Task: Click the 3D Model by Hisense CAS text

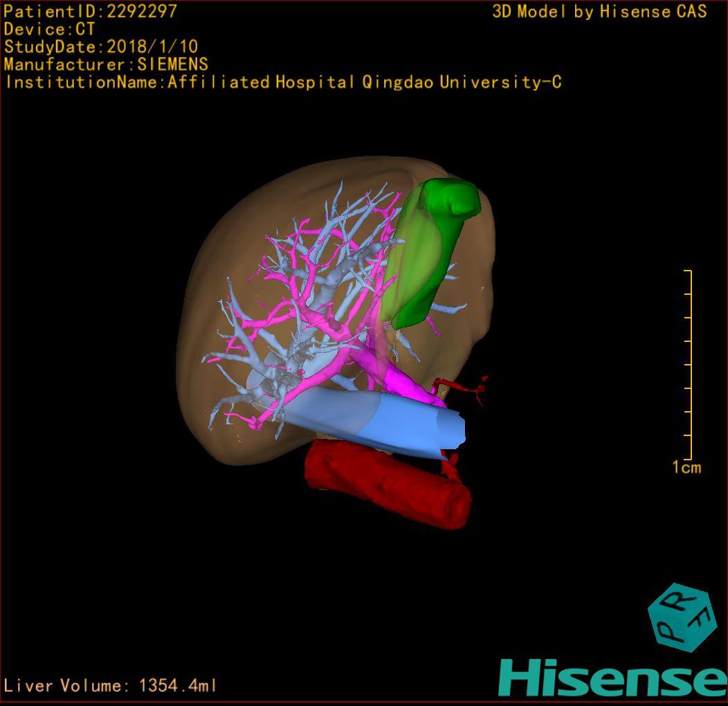Action: click(x=599, y=11)
